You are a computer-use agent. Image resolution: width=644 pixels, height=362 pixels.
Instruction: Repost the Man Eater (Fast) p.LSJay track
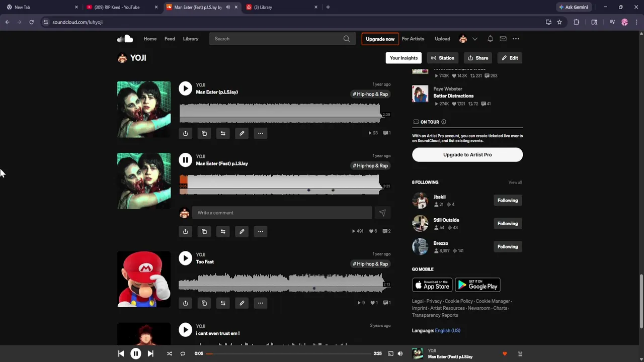click(x=223, y=231)
